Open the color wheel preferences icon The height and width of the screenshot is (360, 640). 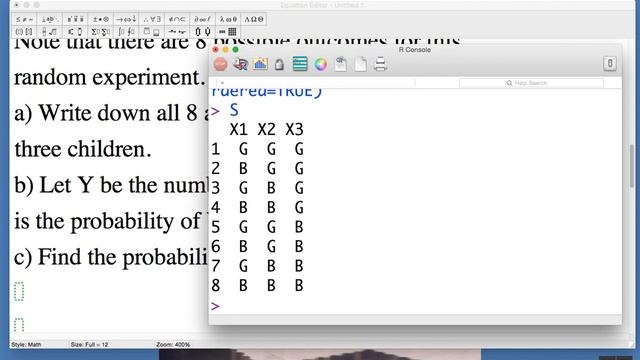click(320, 64)
